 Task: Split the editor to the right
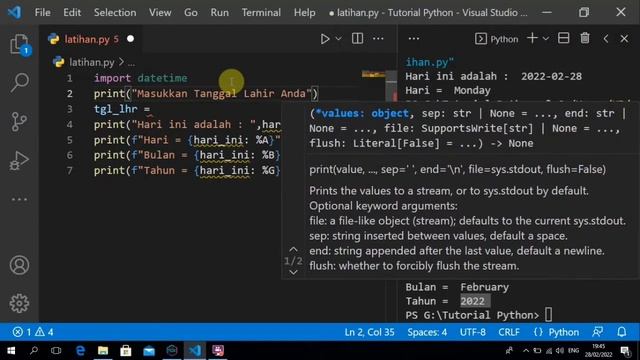coord(358,38)
